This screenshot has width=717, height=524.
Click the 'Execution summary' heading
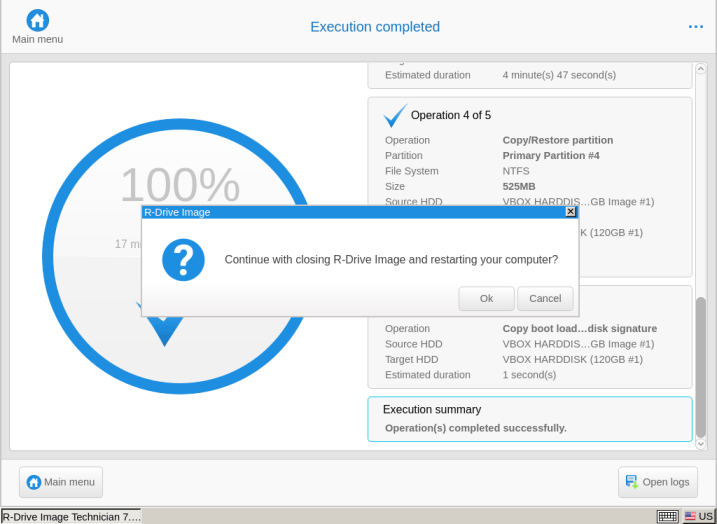(x=432, y=409)
